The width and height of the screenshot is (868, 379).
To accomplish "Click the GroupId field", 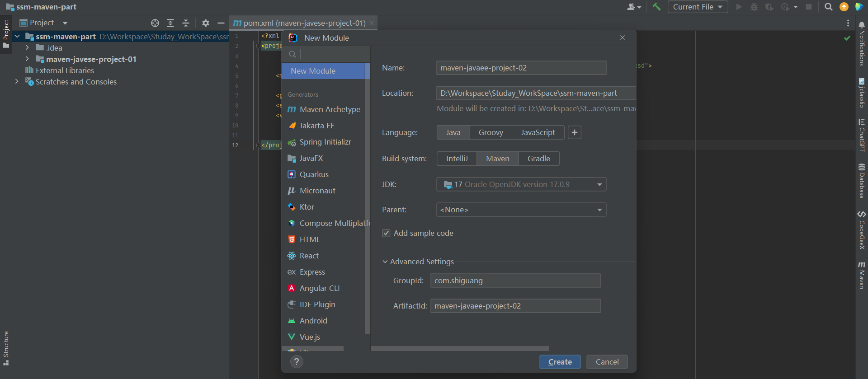I will (515, 281).
